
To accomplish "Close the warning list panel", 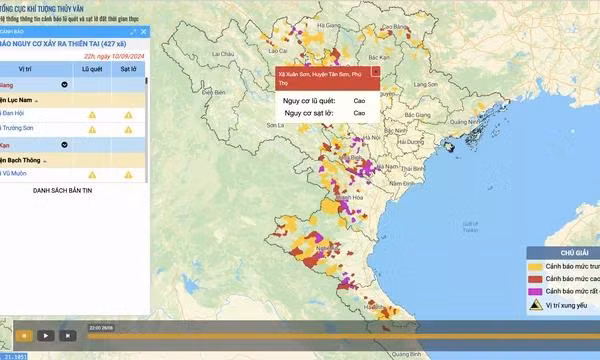I will [x=143, y=32].
